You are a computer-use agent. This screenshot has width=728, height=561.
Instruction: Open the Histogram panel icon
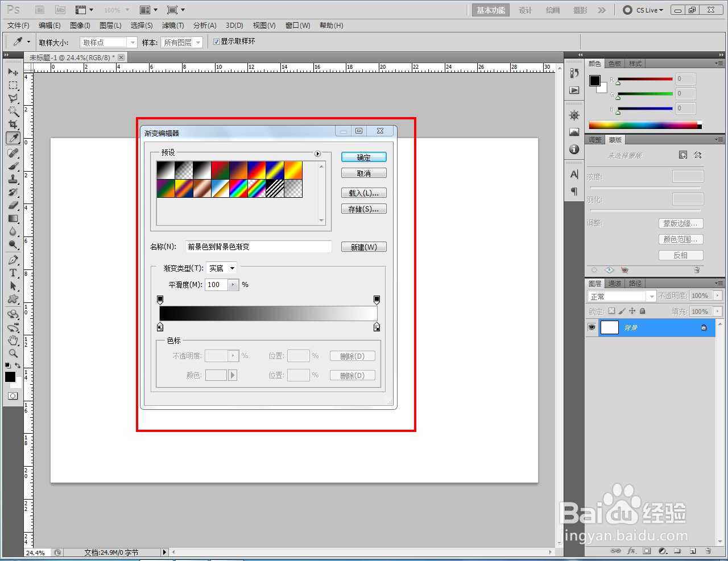(574, 132)
